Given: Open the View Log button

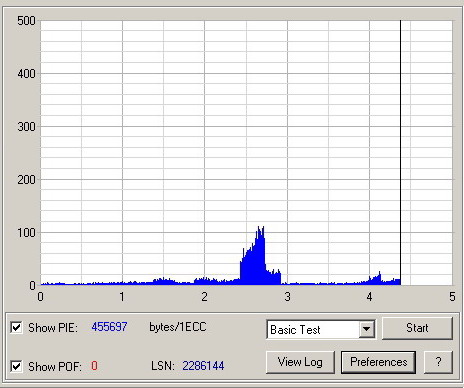Looking at the screenshot, I should coord(300,362).
